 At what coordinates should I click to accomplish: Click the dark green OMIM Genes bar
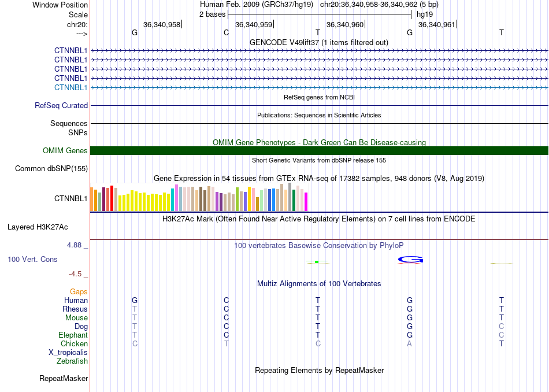pyautogui.click(x=319, y=151)
